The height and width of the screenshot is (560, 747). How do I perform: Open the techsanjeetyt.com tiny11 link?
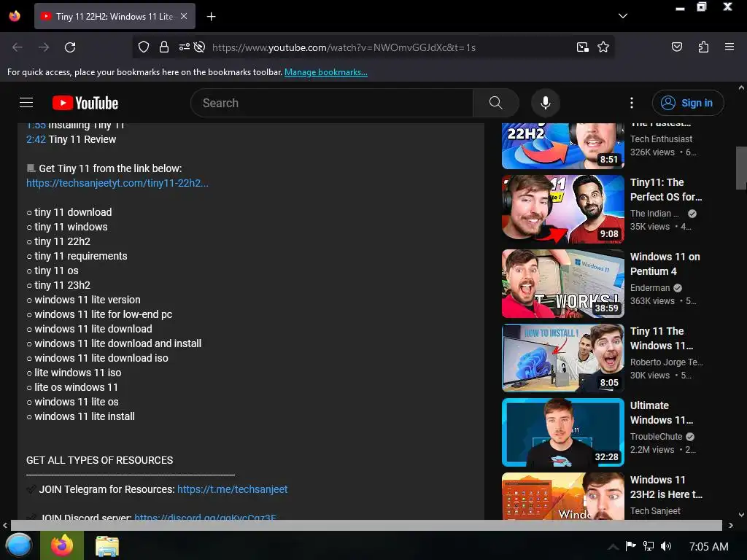117,183
